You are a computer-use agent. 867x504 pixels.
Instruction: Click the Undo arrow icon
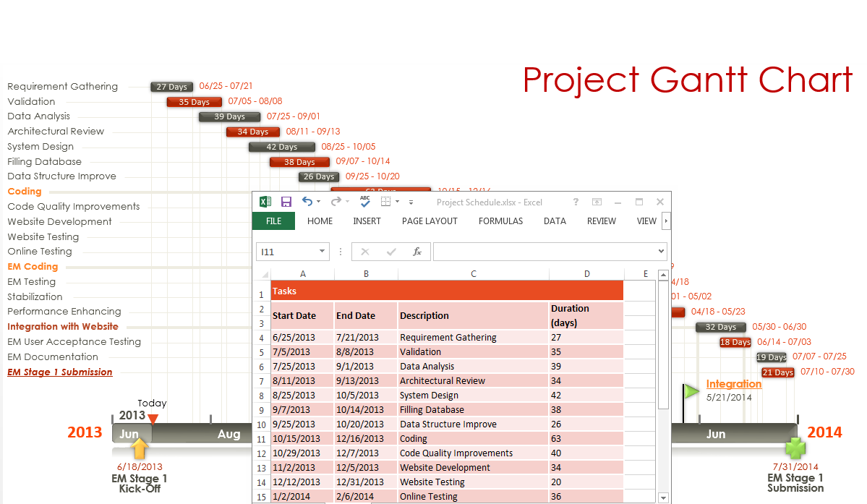tap(307, 202)
